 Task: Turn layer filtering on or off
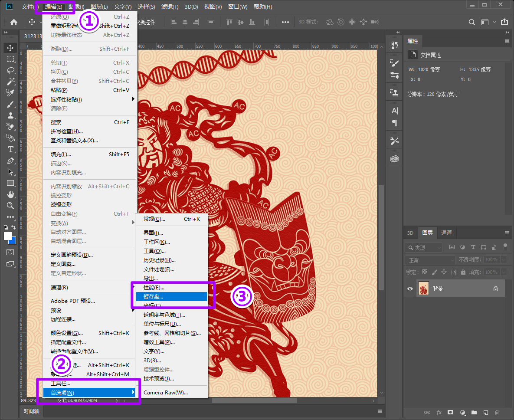505,246
